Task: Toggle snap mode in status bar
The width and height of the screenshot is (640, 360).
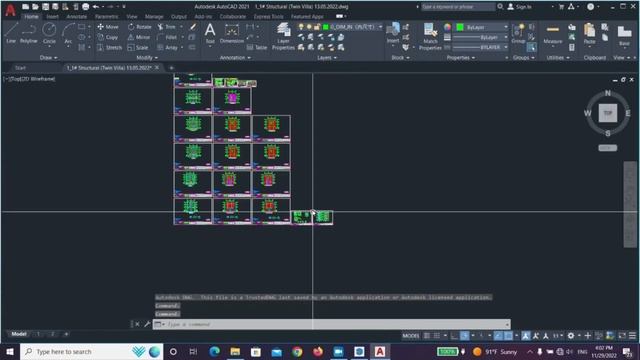Action: tap(437, 336)
